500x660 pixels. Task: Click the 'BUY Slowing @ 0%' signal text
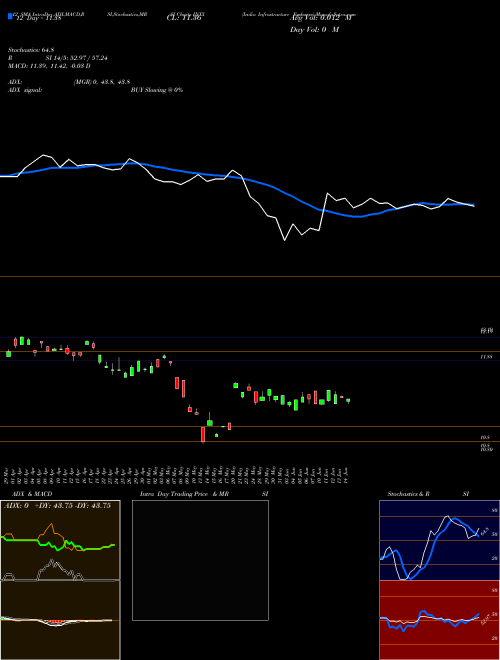point(157,90)
